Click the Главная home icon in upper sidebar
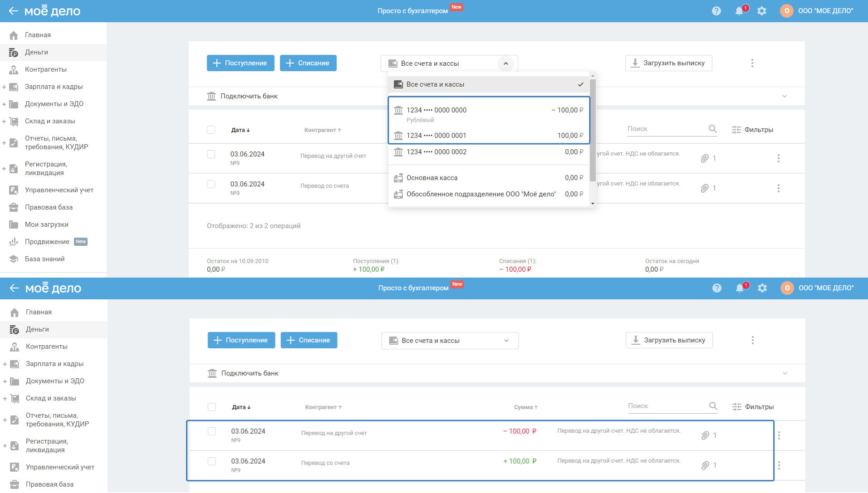Viewport: 868px width, 493px height. click(14, 35)
